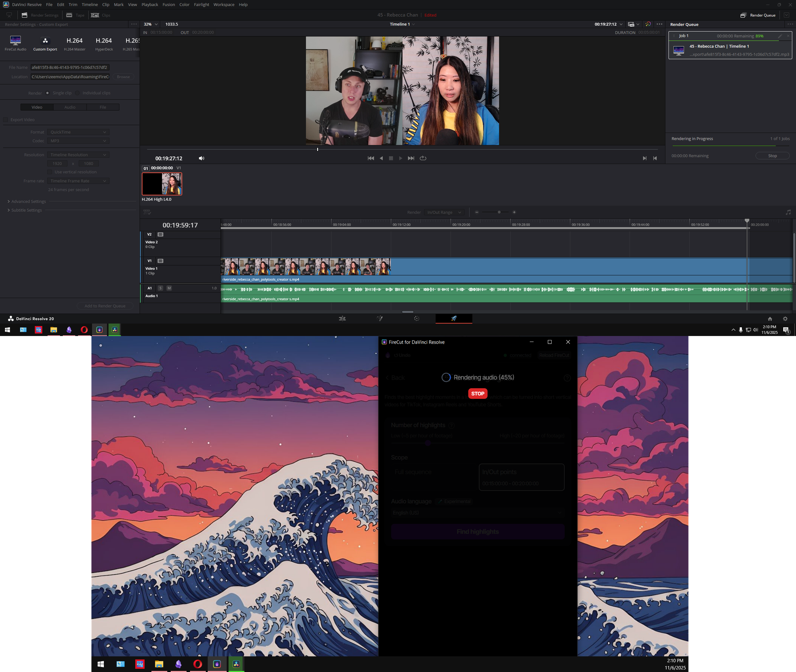Open the viewer options three-dot menu
This screenshot has width=796, height=672.
659,24
